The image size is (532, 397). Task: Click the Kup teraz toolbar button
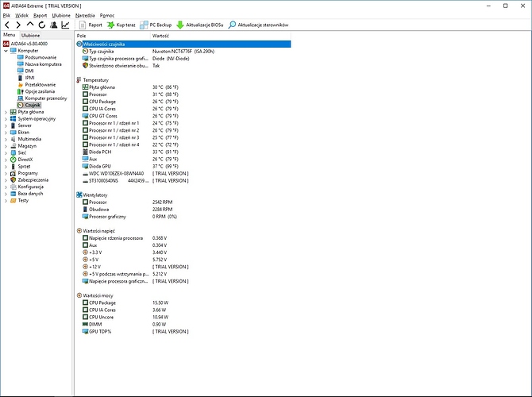[x=121, y=25]
